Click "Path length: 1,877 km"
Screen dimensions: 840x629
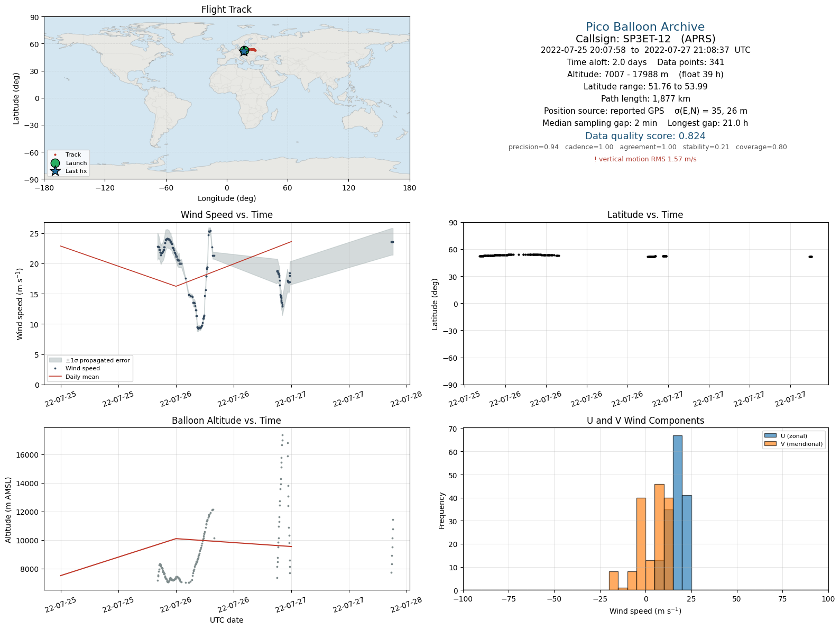[x=645, y=99]
